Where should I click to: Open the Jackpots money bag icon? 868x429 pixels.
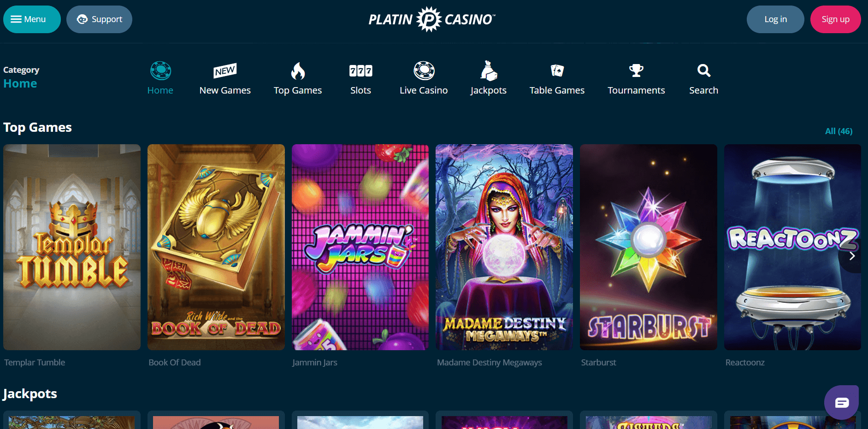pos(489,71)
